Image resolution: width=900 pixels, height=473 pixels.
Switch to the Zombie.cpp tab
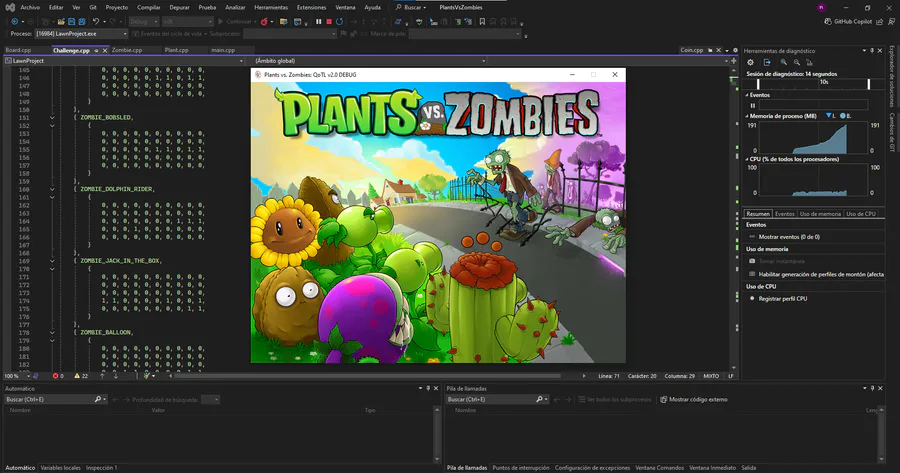coord(127,51)
